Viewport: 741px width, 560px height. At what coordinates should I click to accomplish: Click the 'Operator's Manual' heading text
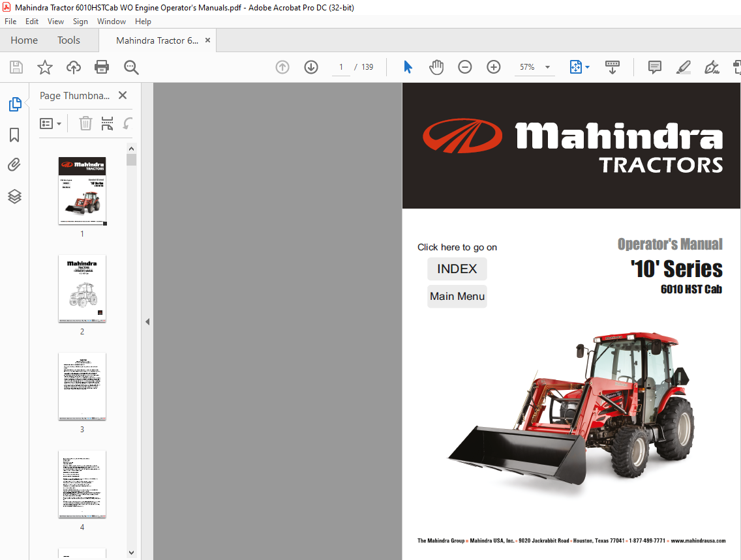coord(670,244)
